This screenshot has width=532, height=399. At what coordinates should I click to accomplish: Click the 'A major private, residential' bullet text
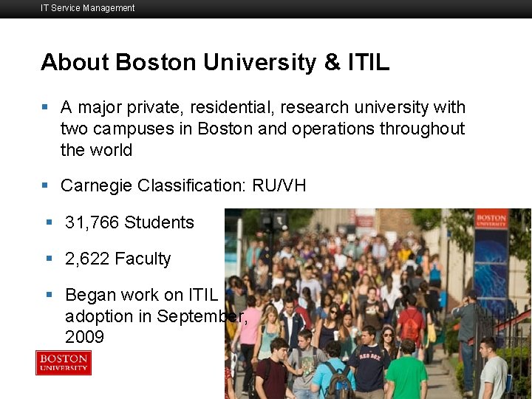point(262,129)
